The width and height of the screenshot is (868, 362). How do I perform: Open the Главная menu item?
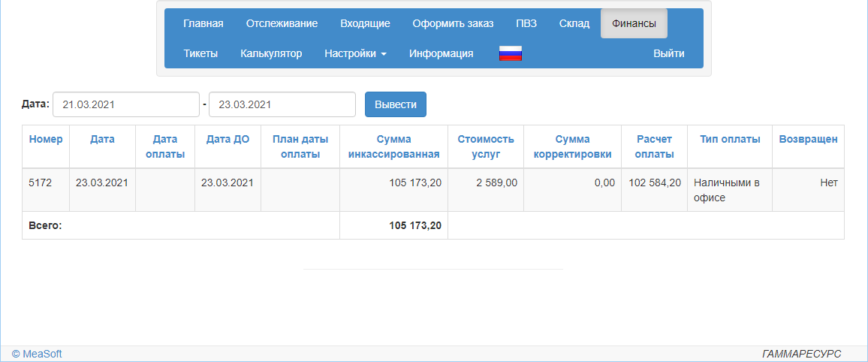click(203, 23)
